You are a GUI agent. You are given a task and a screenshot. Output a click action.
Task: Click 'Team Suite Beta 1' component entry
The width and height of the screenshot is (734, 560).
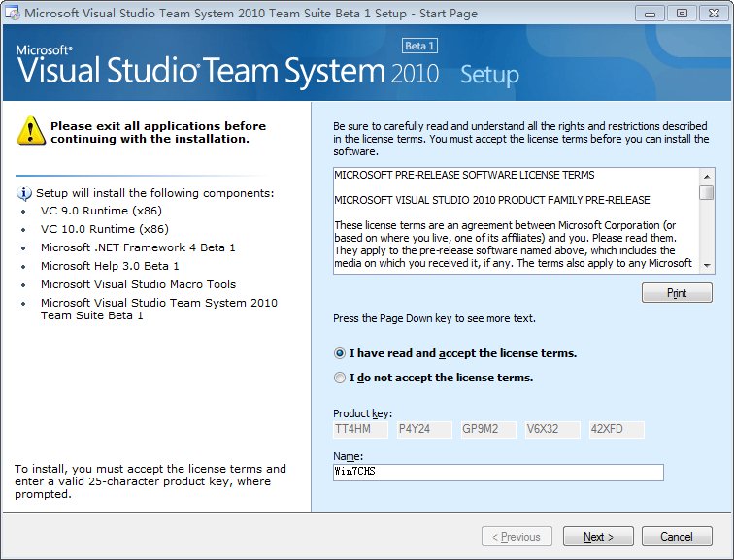pyautogui.click(x=158, y=309)
